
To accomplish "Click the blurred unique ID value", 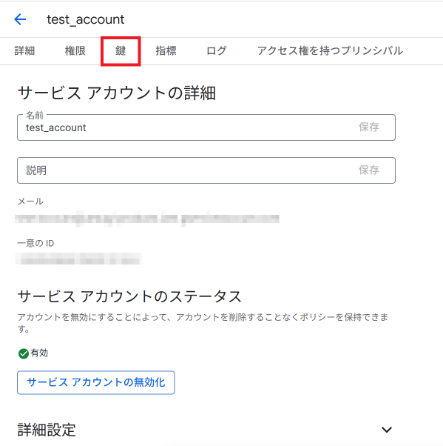I will pos(78,259).
